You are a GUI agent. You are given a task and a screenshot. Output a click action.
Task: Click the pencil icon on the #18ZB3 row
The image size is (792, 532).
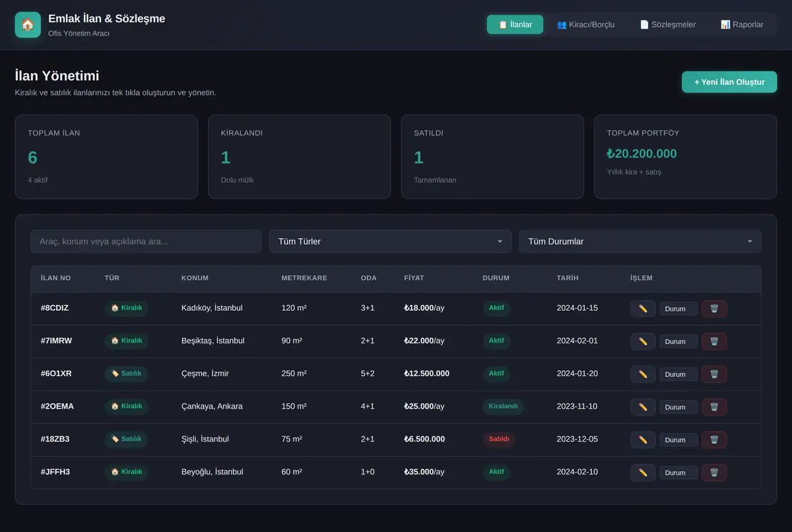pos(643,440)
